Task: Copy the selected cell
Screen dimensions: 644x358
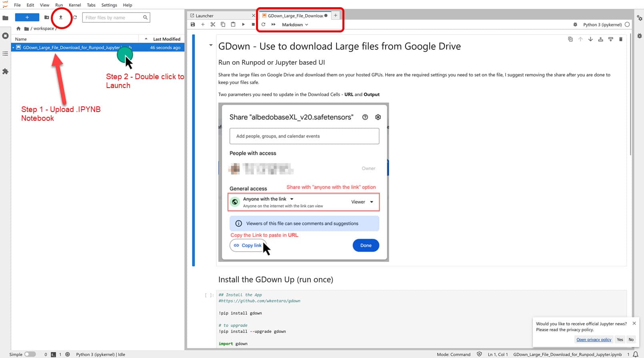Action: click(223, 24)
